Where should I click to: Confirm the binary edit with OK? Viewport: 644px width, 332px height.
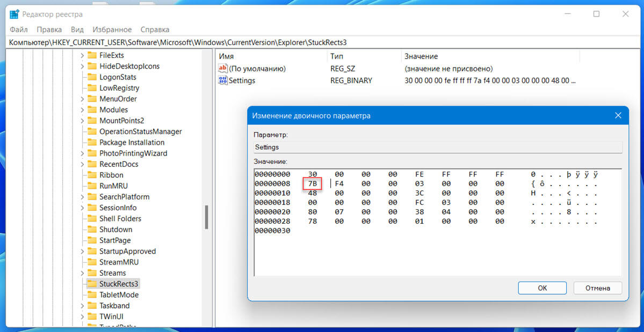pos(542,287)
